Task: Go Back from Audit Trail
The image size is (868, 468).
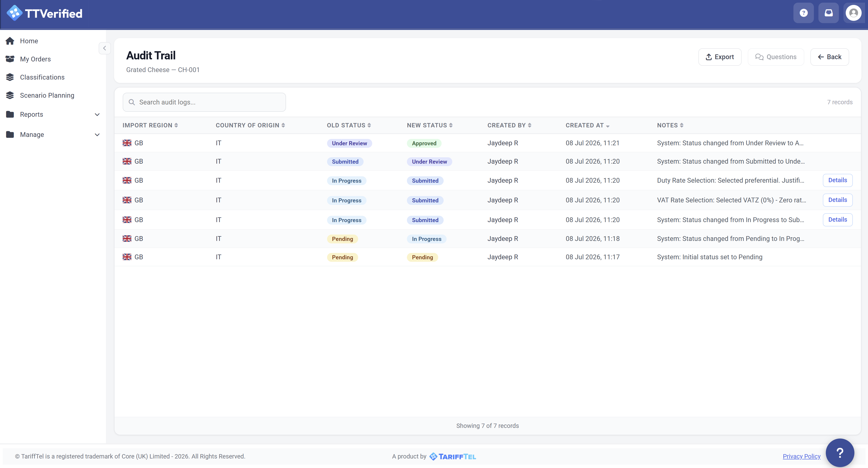Action: click(829, 57)
